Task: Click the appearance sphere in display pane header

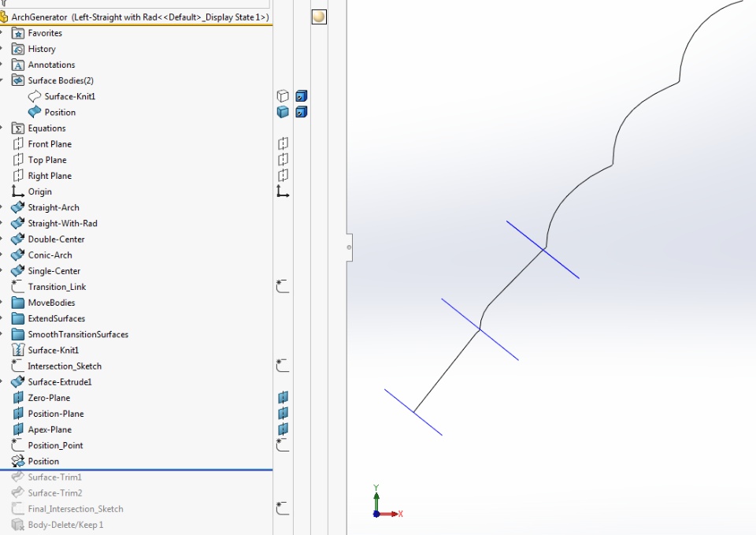Action: point(319,17)
